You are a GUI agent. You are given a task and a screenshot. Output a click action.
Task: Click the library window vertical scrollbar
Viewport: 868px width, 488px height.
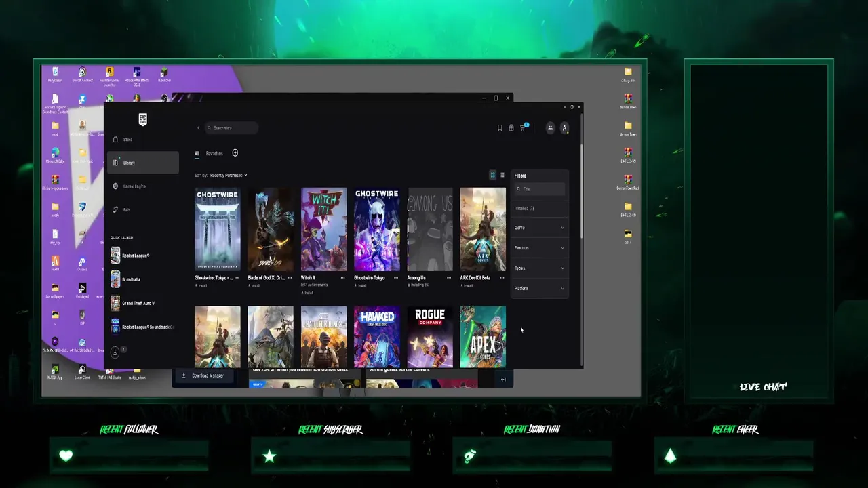580,190
